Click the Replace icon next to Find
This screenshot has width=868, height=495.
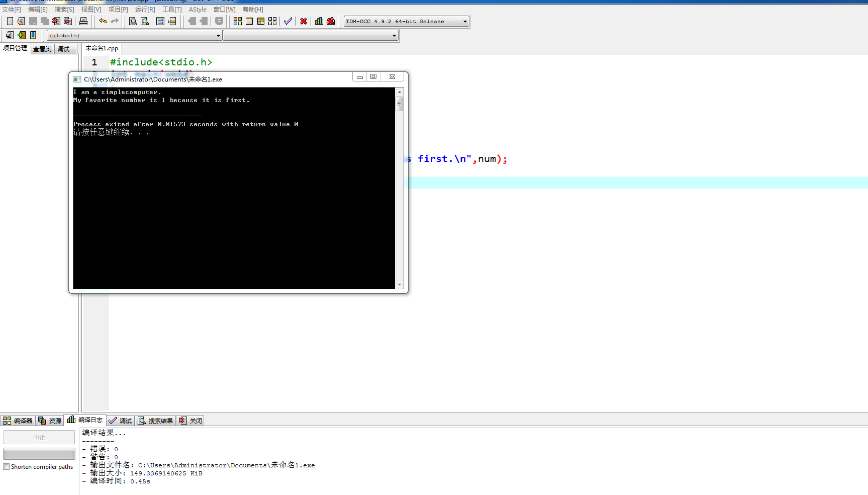click(x=145, y=21)
